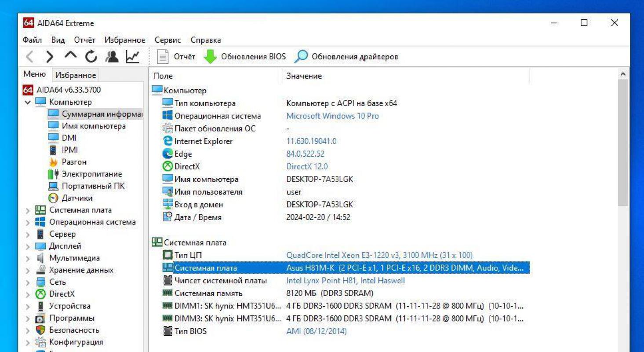644x352 pixels.
Task: Open the Справка menu
Action: coord(206,40)
